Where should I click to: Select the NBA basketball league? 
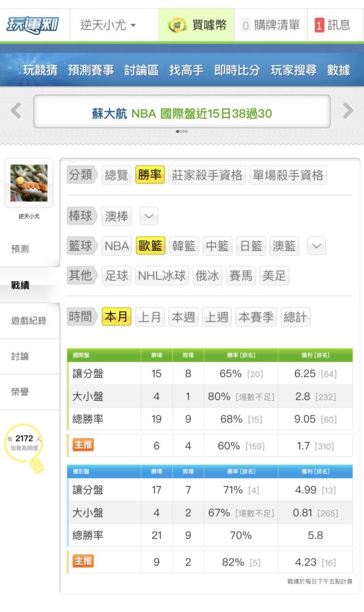117,246
